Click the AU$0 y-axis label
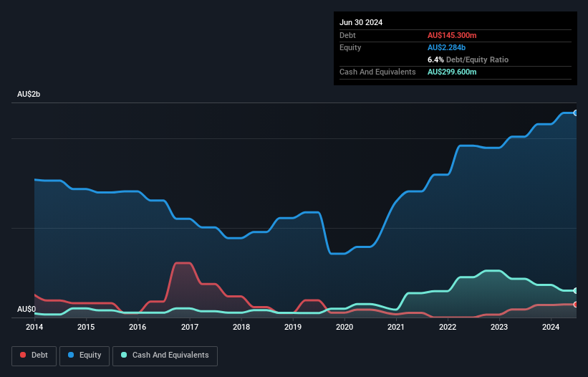Screen dimensions: 588x377 26,309
